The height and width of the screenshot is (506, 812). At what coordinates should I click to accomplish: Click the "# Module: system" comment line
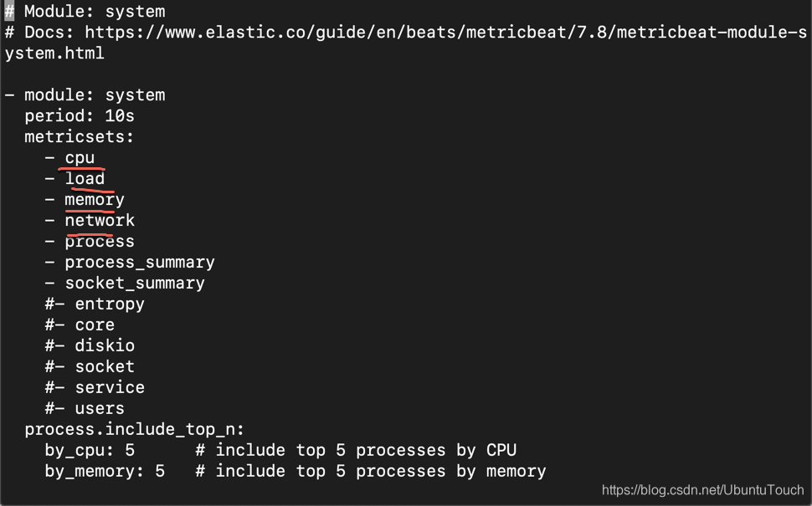pyautogui.click(x=94, y=12)
